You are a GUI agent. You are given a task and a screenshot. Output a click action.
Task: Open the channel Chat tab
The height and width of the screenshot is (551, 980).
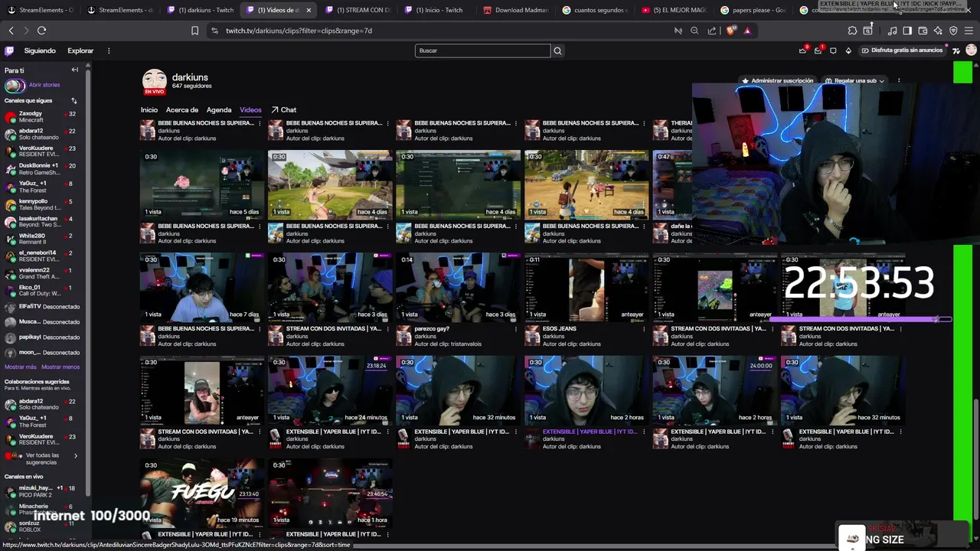283,109
